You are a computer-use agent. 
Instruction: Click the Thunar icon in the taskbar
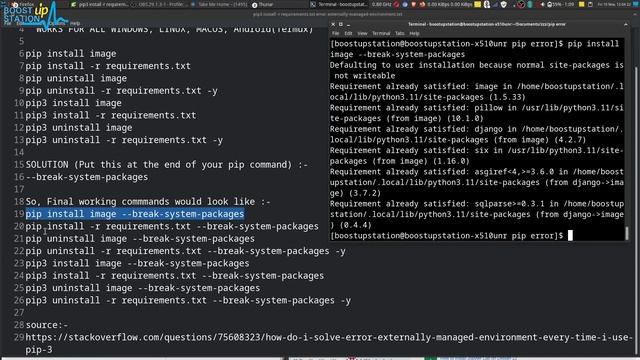254,5
